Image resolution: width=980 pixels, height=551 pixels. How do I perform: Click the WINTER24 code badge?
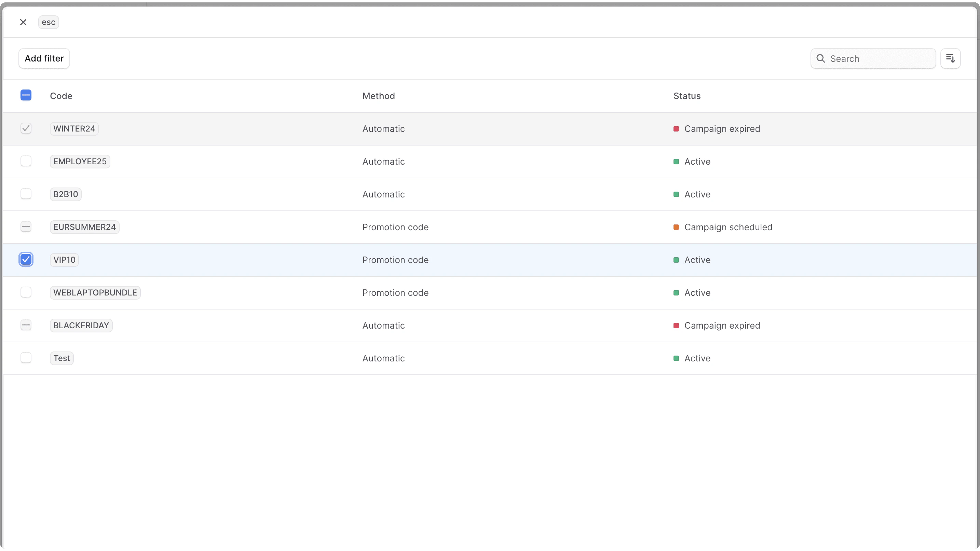74,128
